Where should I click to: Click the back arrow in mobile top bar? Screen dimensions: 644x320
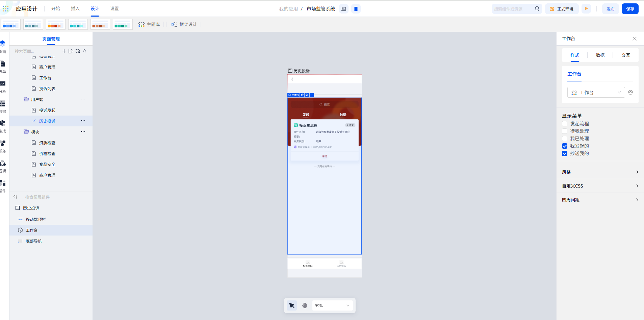point(292,79)
